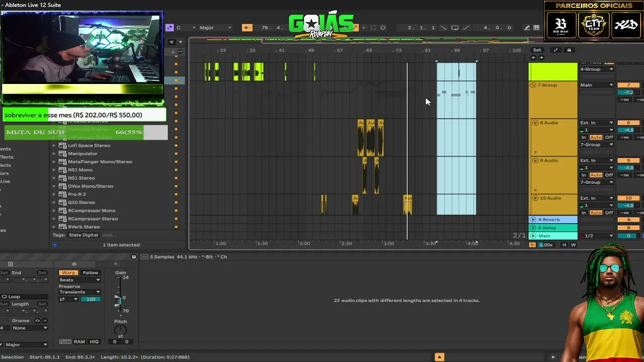The image size is (644, 362).
Task: Click the Manipulator plugin icon
Action: tap(62, 153)
